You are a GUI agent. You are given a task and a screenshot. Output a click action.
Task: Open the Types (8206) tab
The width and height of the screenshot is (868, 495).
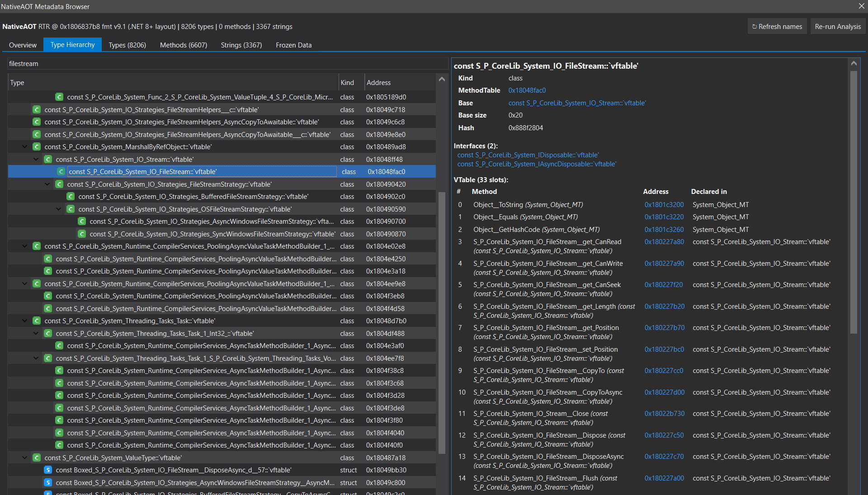coord(127,45)
